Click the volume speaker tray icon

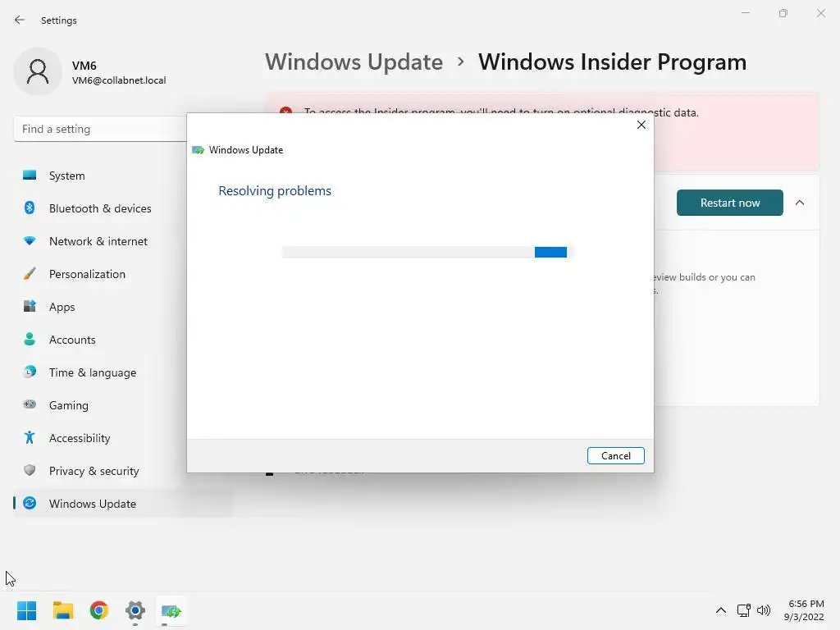pos(764,610)
